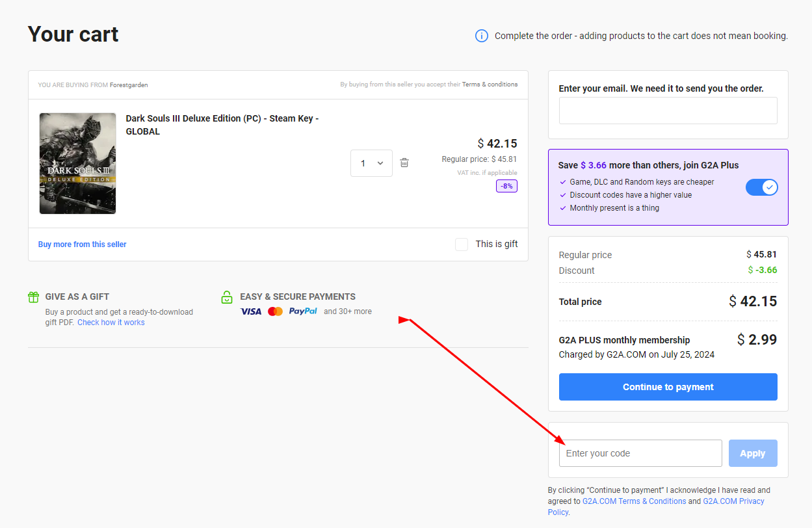
Task: Click the Charged by G2A.COM on July 25, 2024 text
Action: coord(636,354)
